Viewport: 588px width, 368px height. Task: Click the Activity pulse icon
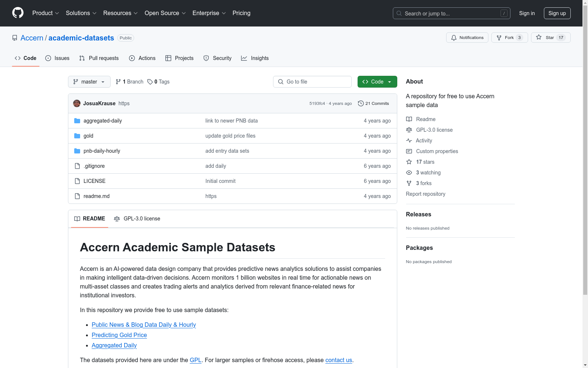pyautogui.click(x=409, y=141)
